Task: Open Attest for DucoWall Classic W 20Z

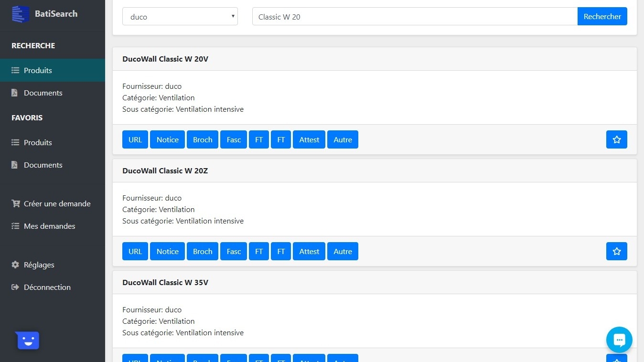Action: [309, 251]
